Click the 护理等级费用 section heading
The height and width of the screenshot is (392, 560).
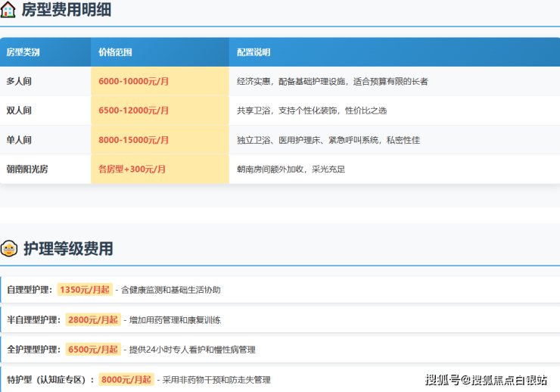tap(68, 248)
